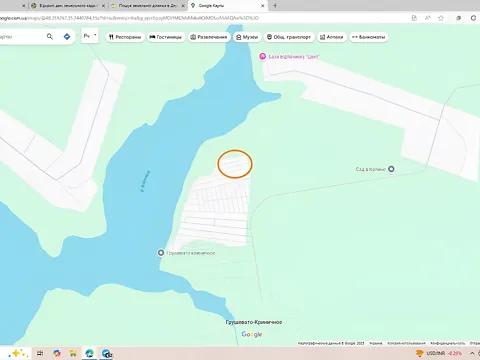Click the Сад в Копине place marker
This screenshot has width=480, height=360.
pos(391,169)
